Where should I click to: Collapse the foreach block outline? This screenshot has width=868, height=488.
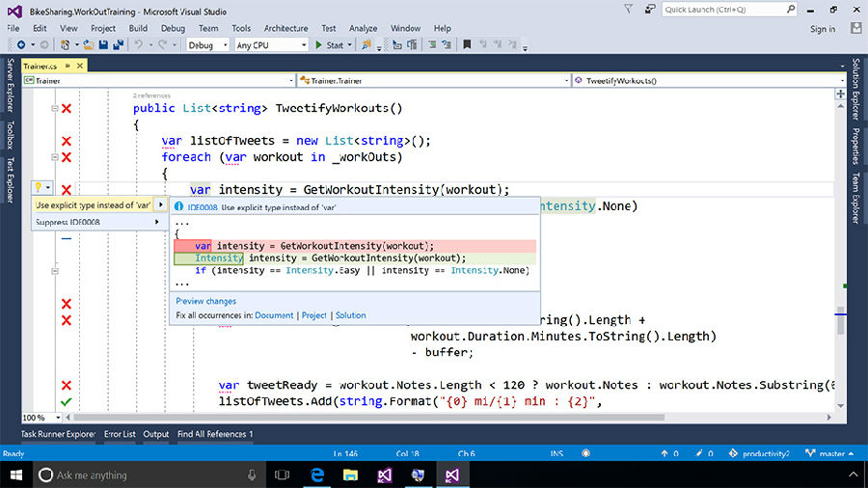pyautogui.click(x=55, y=157)
